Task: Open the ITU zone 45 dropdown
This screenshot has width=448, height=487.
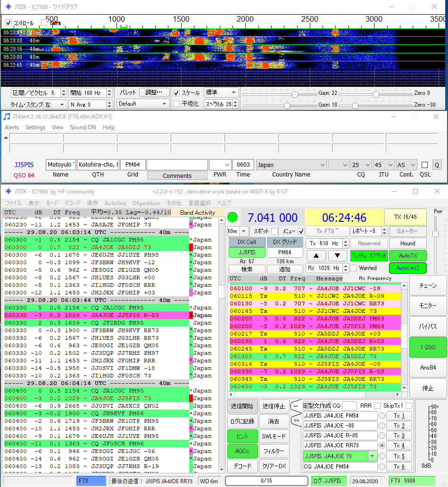Action: point(383,165)
